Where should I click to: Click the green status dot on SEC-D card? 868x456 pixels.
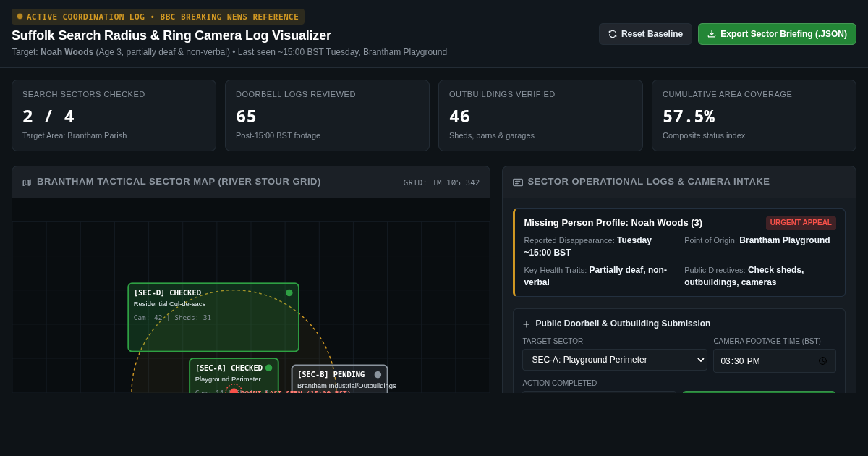(x=289, y=293)
